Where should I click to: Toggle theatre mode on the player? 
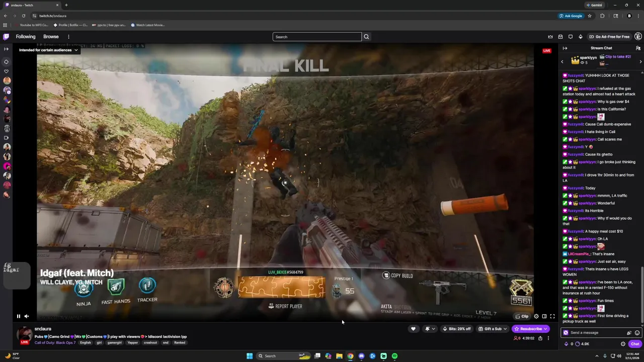pos(544,316)
